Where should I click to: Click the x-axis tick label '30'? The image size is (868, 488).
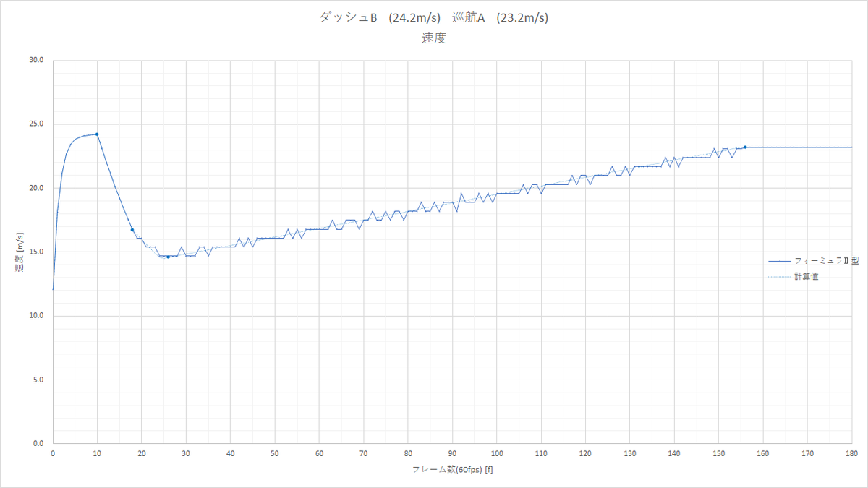186,454
